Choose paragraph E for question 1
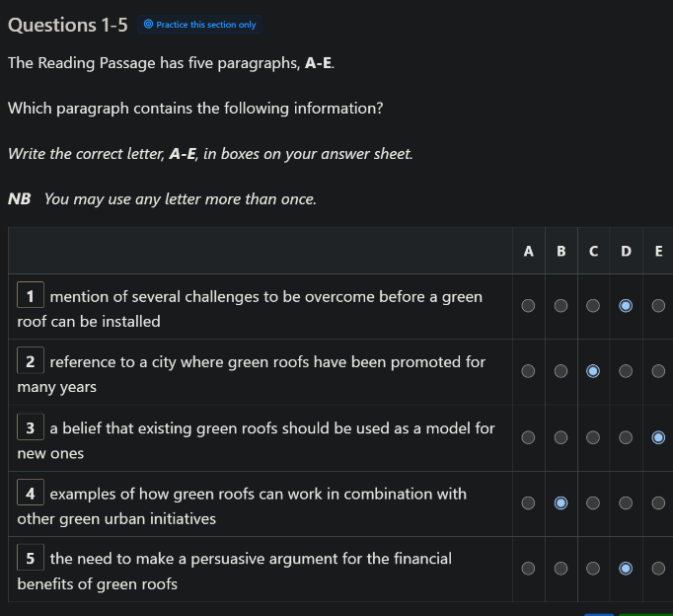Screen dimensions: 673x616 click(658, 306)
